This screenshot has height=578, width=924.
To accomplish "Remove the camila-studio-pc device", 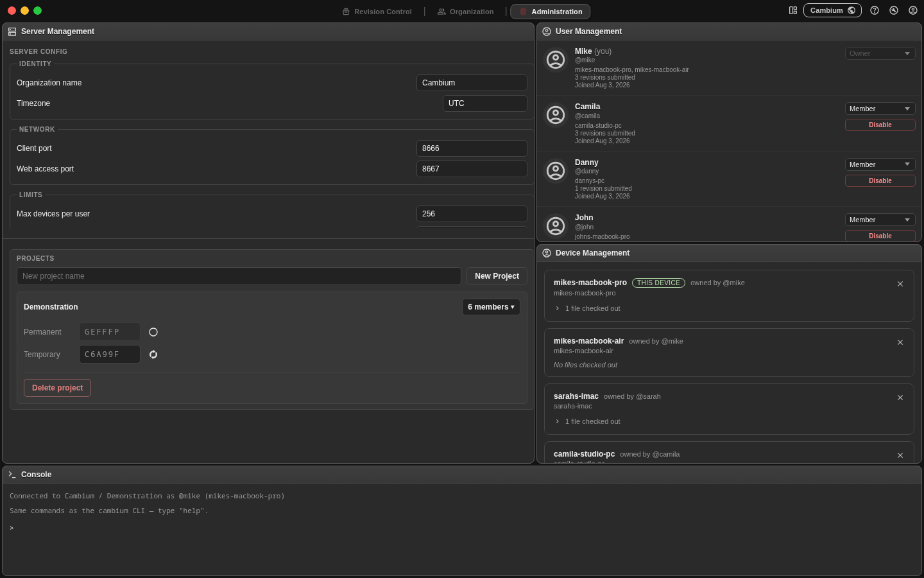I will pyautogui.click(x=900, y=455).
